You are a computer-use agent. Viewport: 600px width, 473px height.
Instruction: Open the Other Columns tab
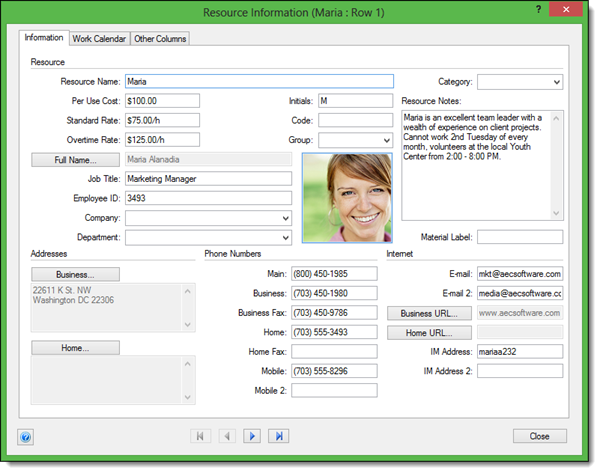(160, 39)
